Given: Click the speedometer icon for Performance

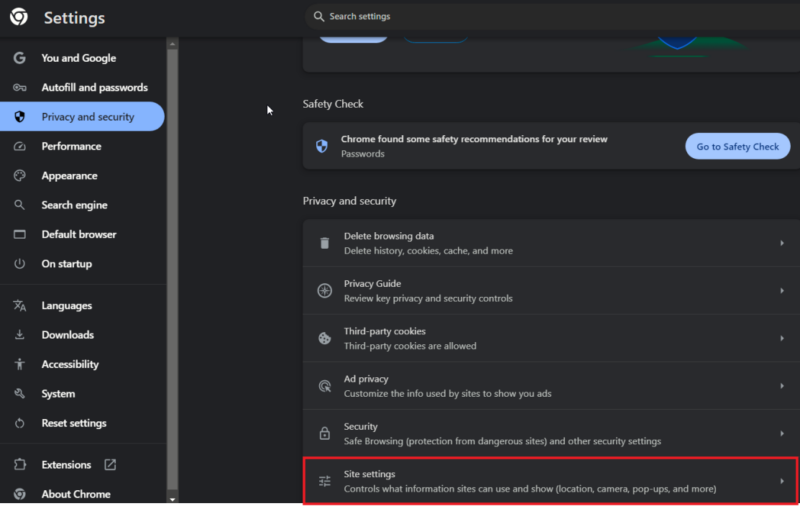Looking at the screenshot, I should coord(19,146).
